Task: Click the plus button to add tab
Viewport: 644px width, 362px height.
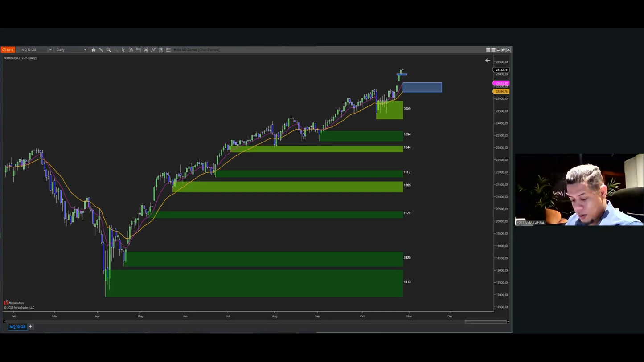Action: tap(30, 326)
